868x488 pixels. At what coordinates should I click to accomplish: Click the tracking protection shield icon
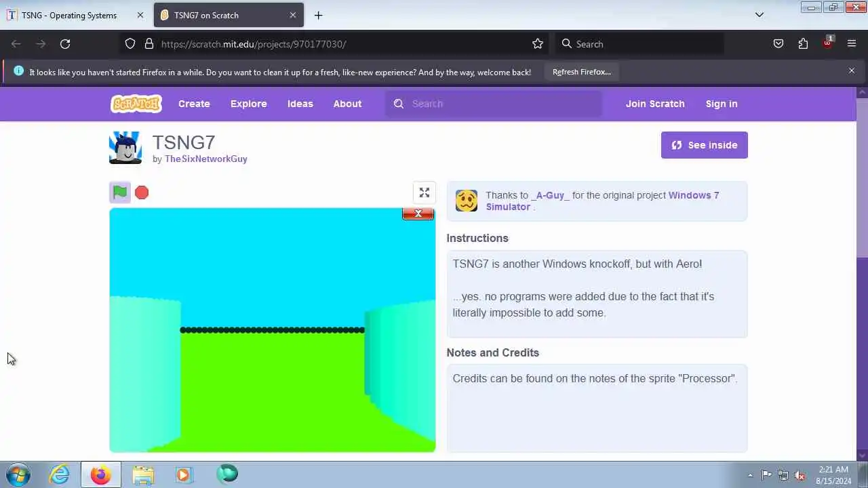click(x=130, y=44)
